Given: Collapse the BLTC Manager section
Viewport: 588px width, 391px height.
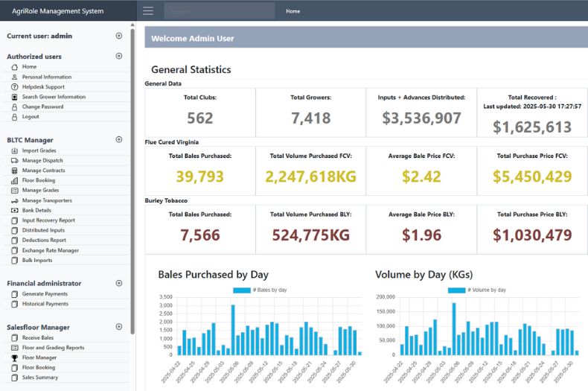Looking at the screenshot, I should pos(119,139).
